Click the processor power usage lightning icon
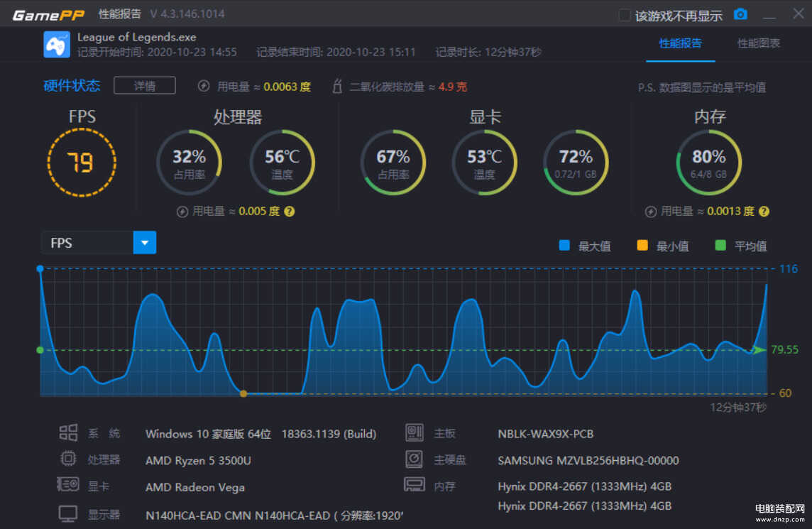The height and width of the screenshot is (529, 812). point(182,212)
